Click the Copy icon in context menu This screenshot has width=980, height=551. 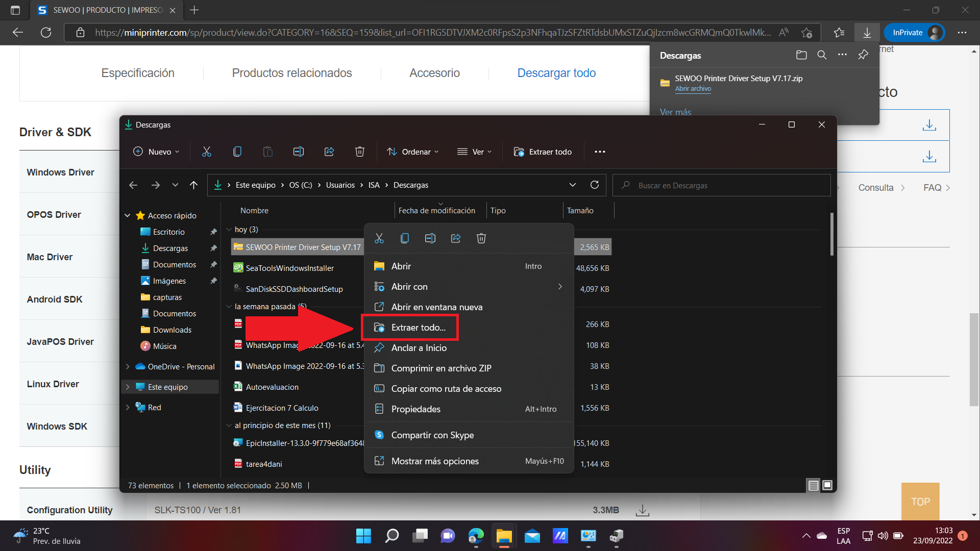[405, 238]
